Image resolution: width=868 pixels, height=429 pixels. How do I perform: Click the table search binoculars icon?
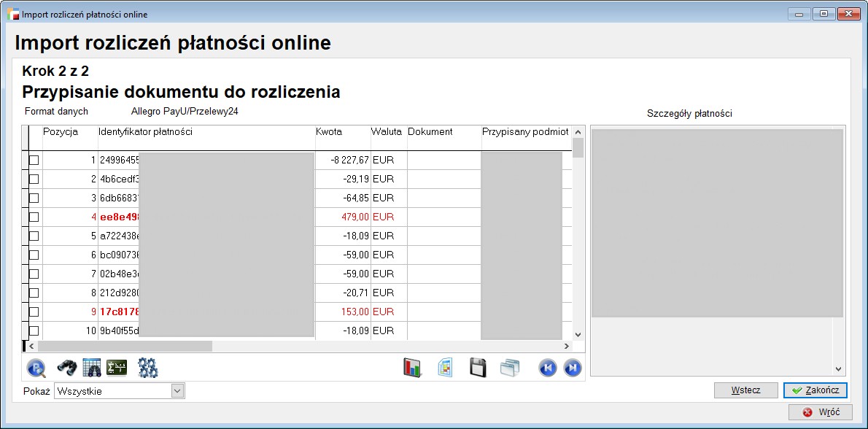point(91,368)
